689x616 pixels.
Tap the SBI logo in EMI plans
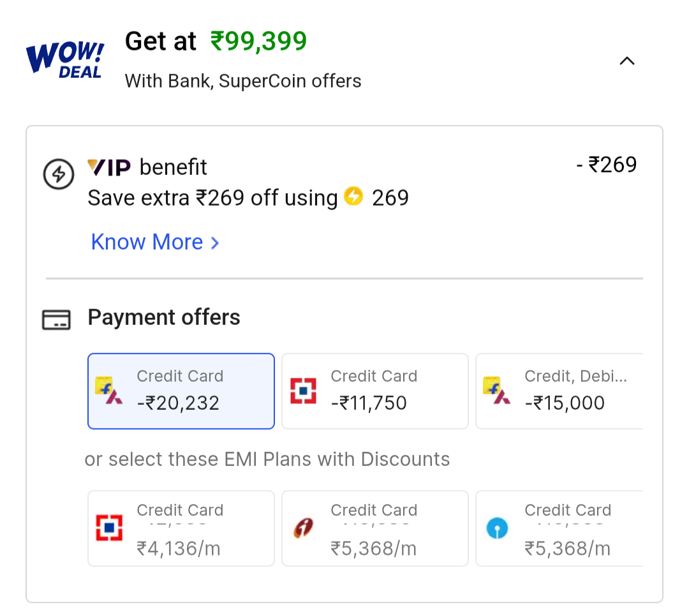pos(497,528)
